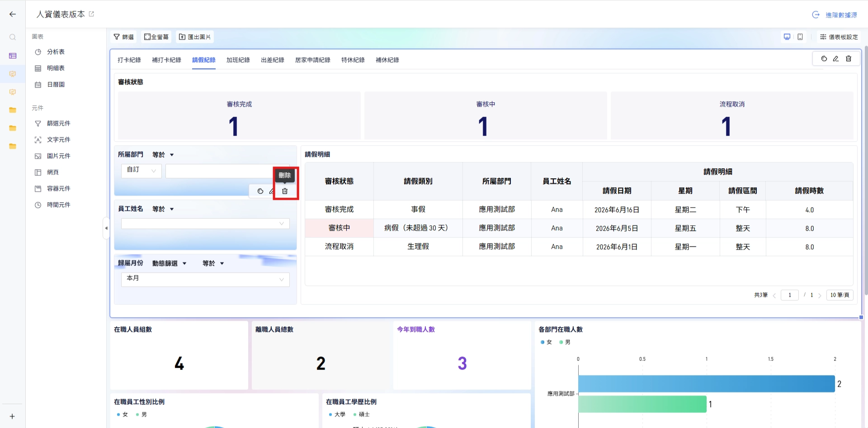Click the 網頁 layout icon

38,172
